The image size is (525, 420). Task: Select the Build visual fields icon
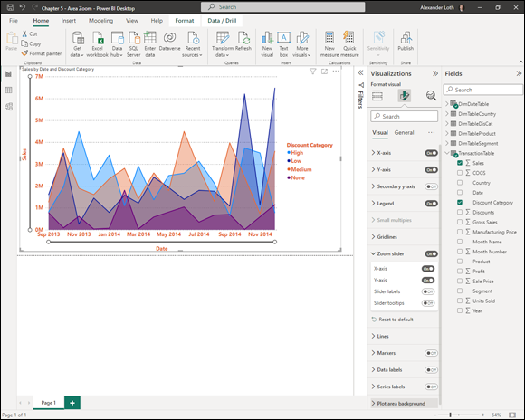(377, 96)
